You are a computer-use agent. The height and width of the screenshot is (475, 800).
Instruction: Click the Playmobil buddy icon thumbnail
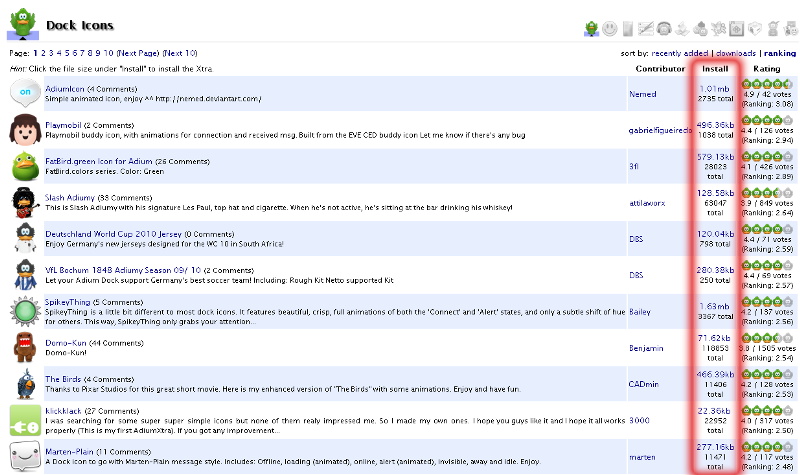pyautogui.click(x=24, y=129)
